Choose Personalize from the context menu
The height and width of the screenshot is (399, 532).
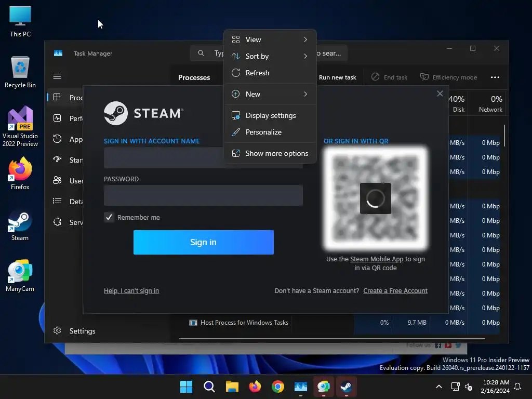270,132
